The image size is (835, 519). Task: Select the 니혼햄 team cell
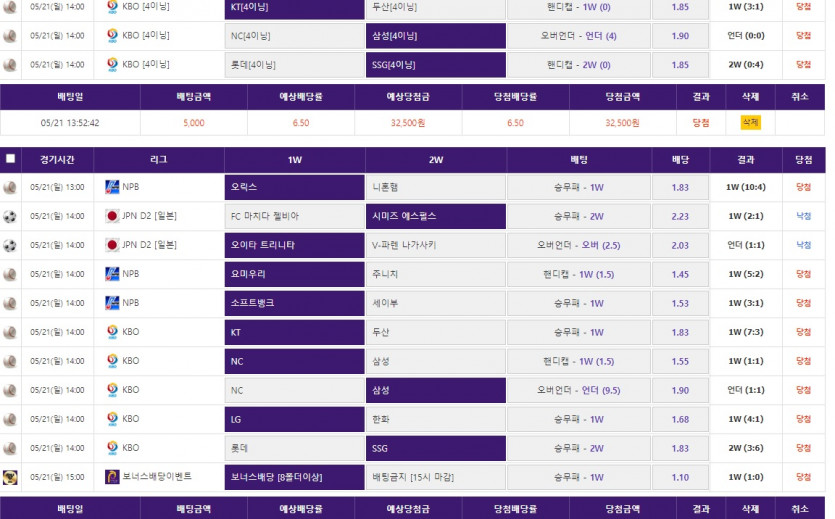pos(436,187)
